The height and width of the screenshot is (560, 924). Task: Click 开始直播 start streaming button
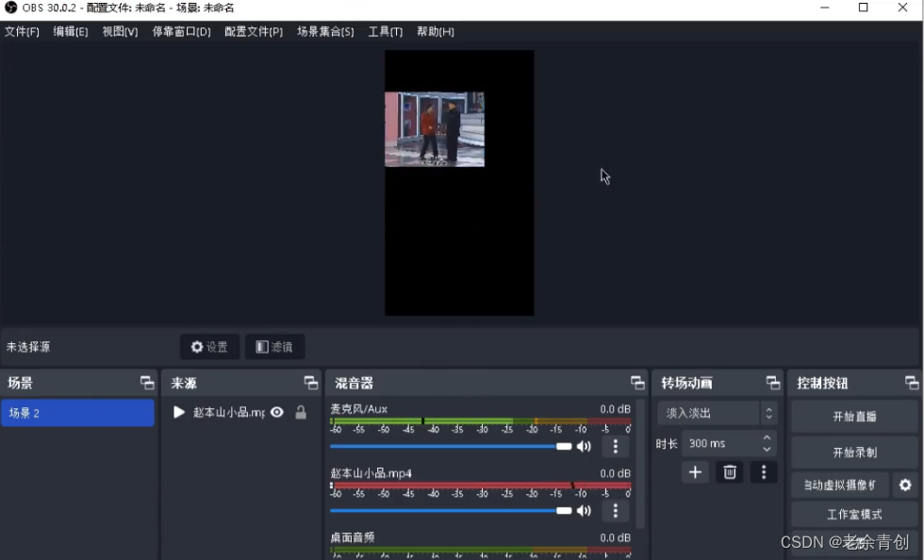854,417
